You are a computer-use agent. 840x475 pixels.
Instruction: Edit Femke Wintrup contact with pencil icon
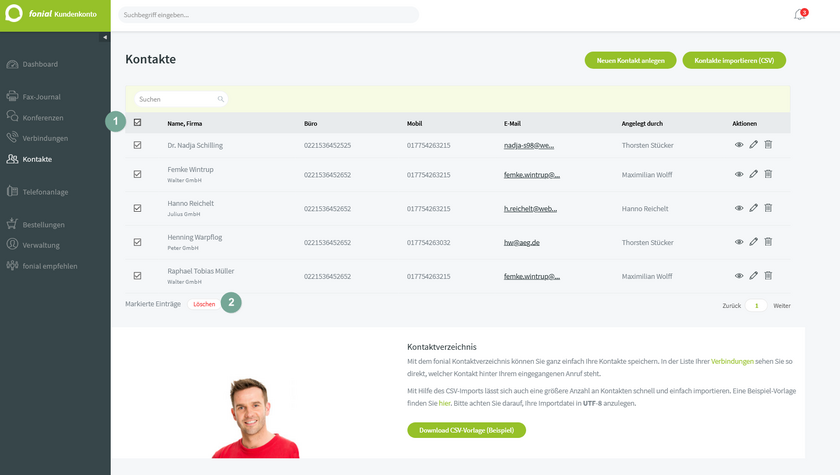[x=753, y=174]
